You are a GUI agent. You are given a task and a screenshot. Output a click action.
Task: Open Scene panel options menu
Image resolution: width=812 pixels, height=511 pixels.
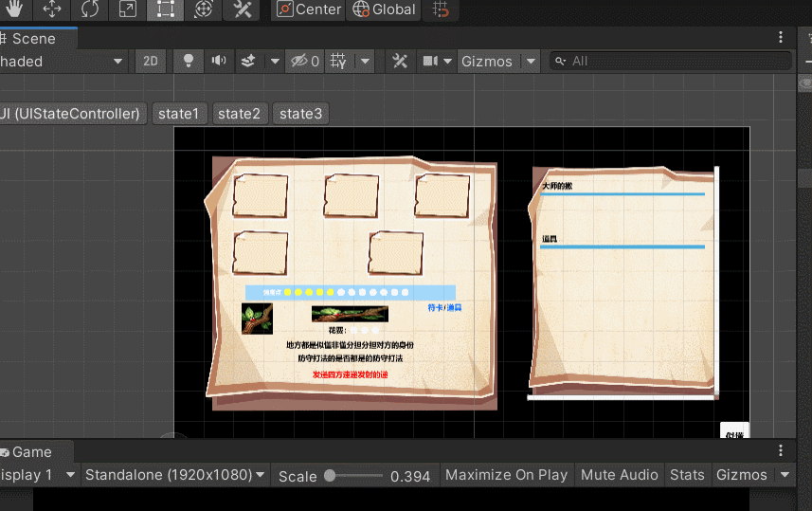coord(781,37)
